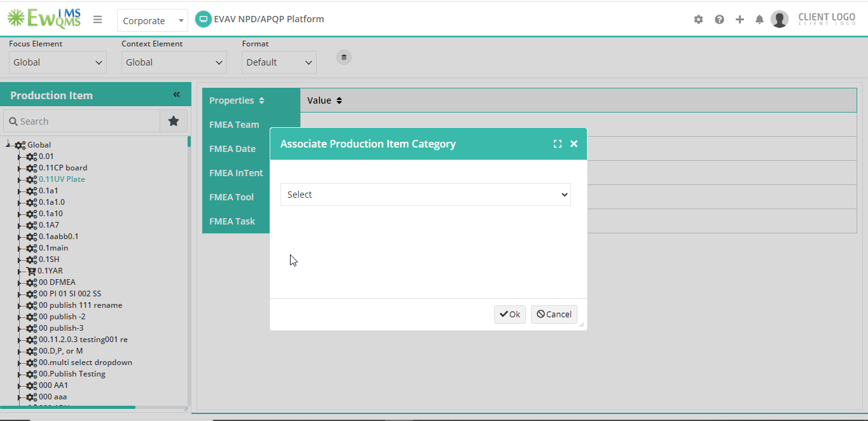
Task: Click the cart icon beside 0.1YAR
Action: pyautogui.click(x=31, y=271)
